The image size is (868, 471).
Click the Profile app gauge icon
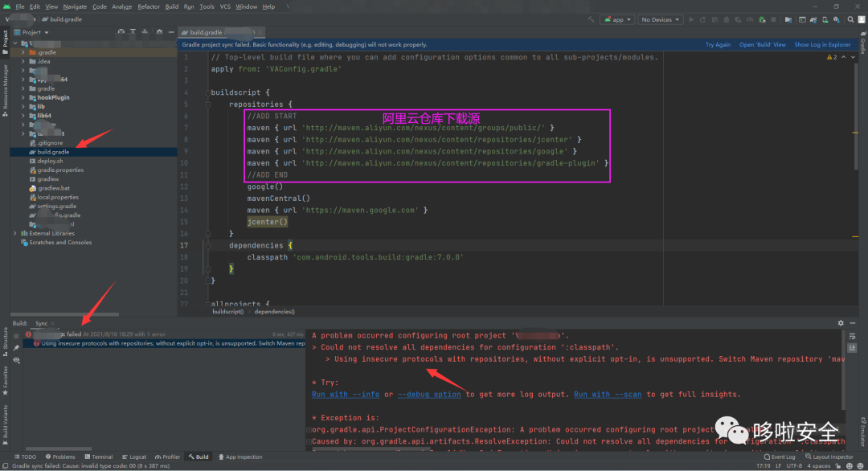pos(750,19)
